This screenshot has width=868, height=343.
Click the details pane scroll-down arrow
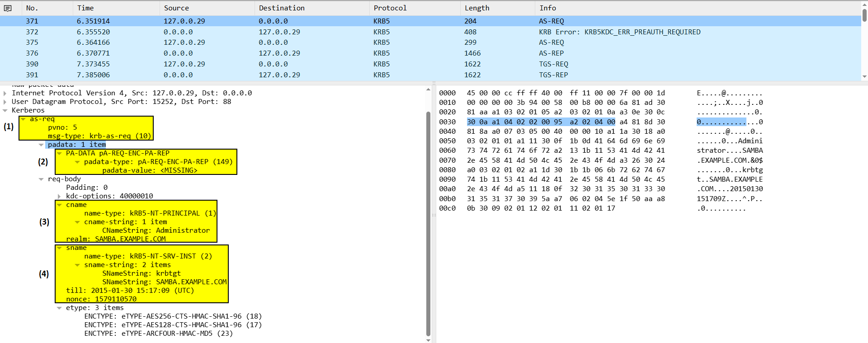[x=428, y=340]
